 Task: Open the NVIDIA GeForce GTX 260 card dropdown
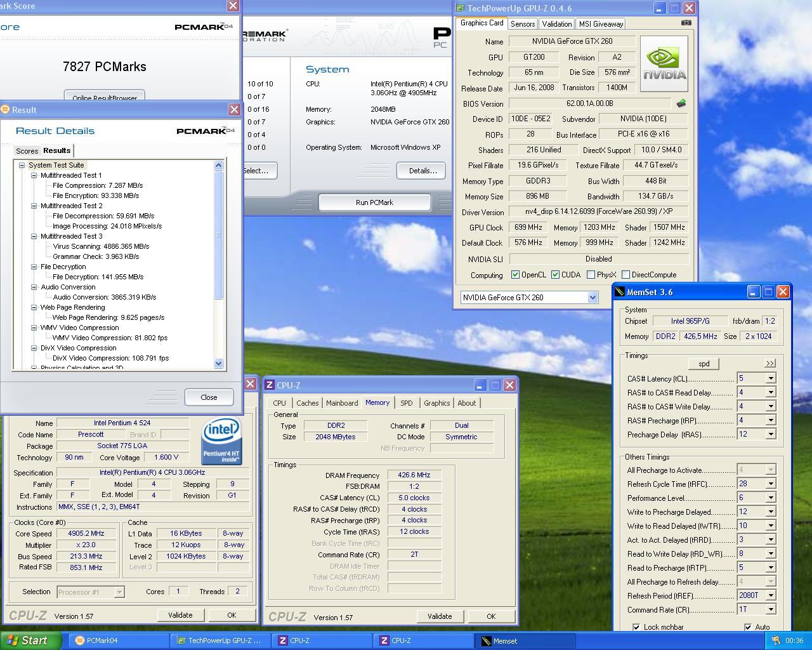point(593,298)
